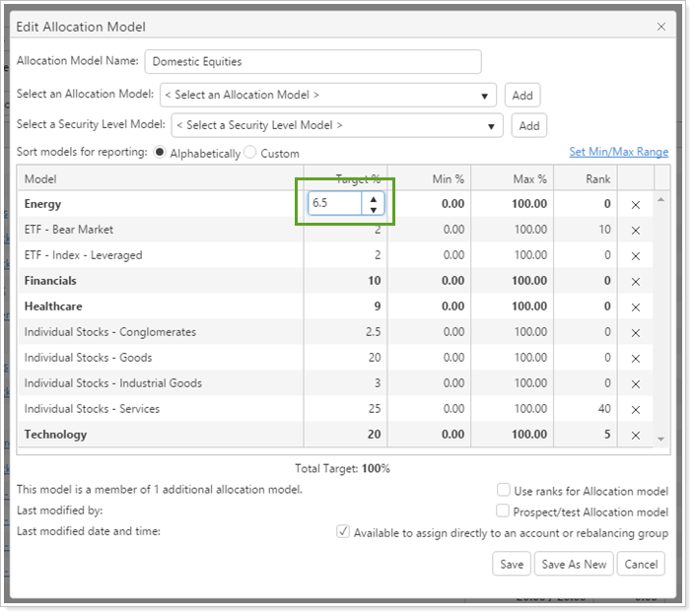Sort by the Rank column header
Screen dimensions: 695x616
click(597, 178)
